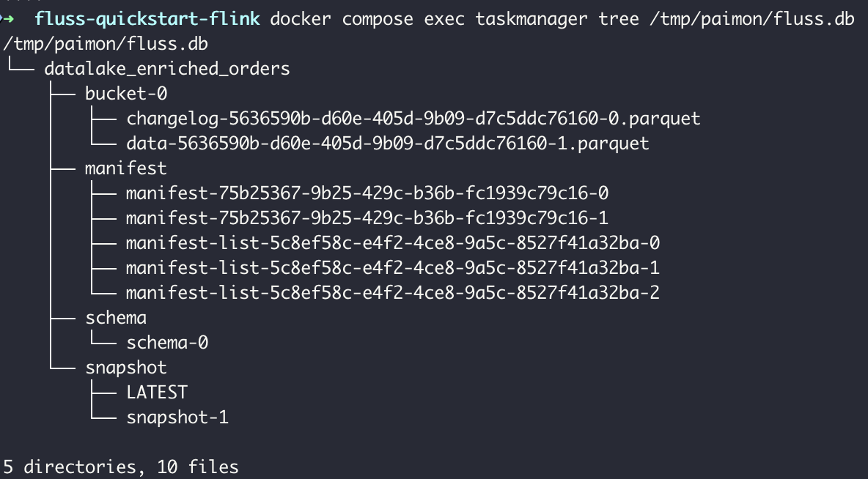Select the changelog-5636590b parquet file
This screenshot has width=868, height=479.
click(413, 119)
